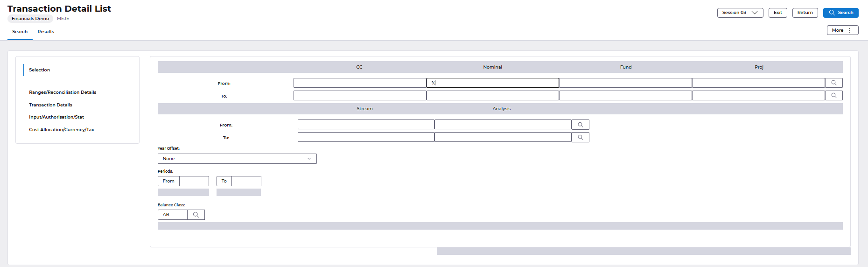Click the blue Search button

coord(840,13)
